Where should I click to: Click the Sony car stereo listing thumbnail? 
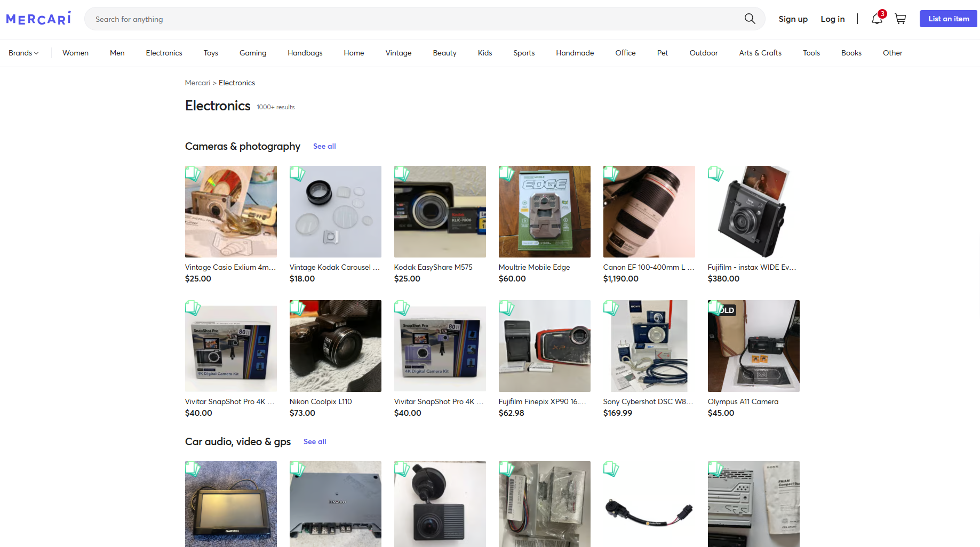pos(754,504)
